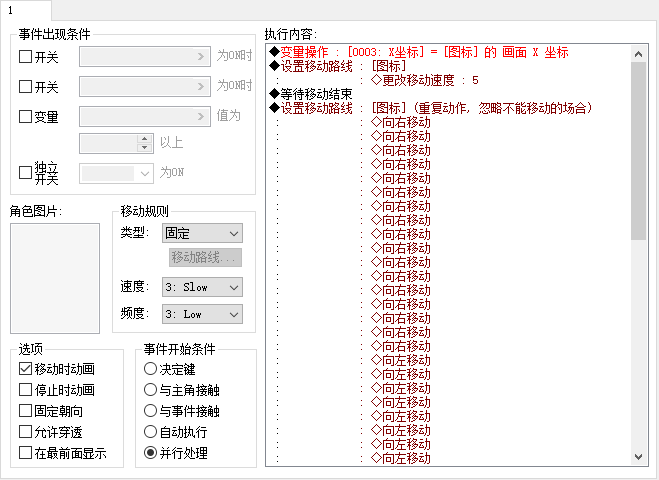Screen dimensions: 659x480
Task: Check the 停止时动画 option
Action: [x=26, y=390]
